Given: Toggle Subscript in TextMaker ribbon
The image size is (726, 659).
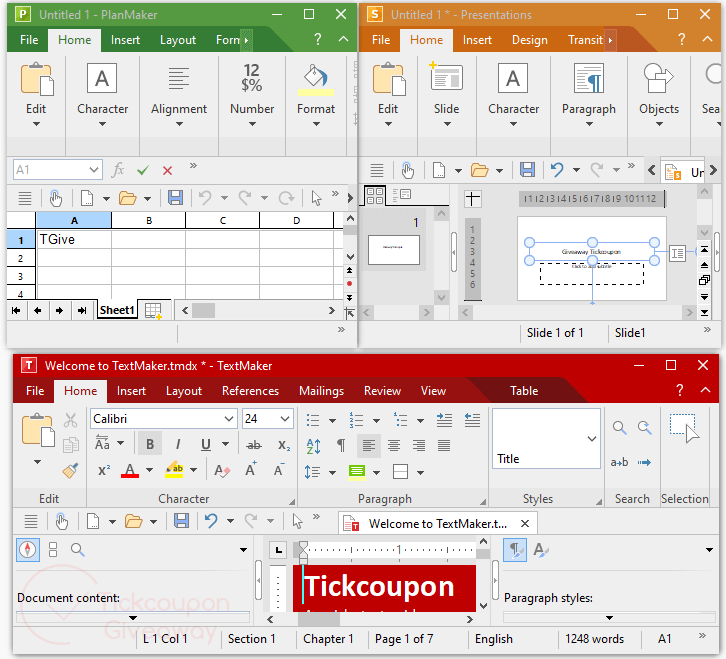Looking at the screenshot, I should click(x=283, y=445).
